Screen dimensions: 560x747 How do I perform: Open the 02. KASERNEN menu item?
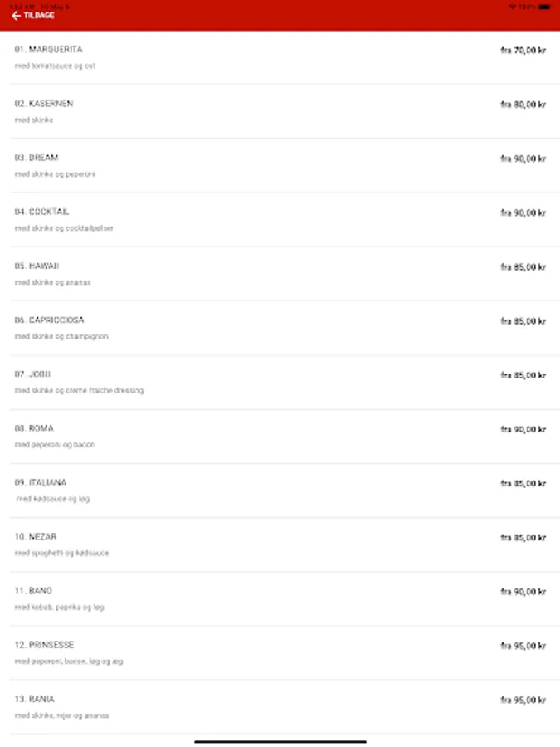[280, 110]
